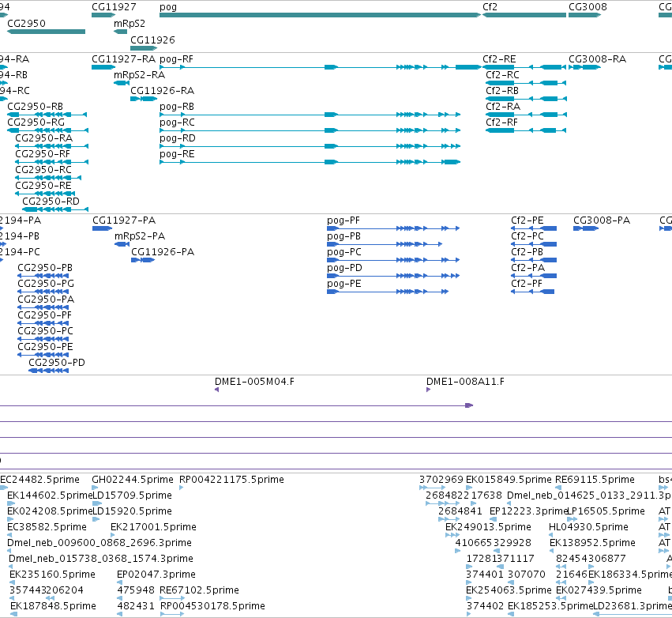This screenshot has height=618, width=672.
Task: Select protein Cf2-PC
Action: [534, 244]
